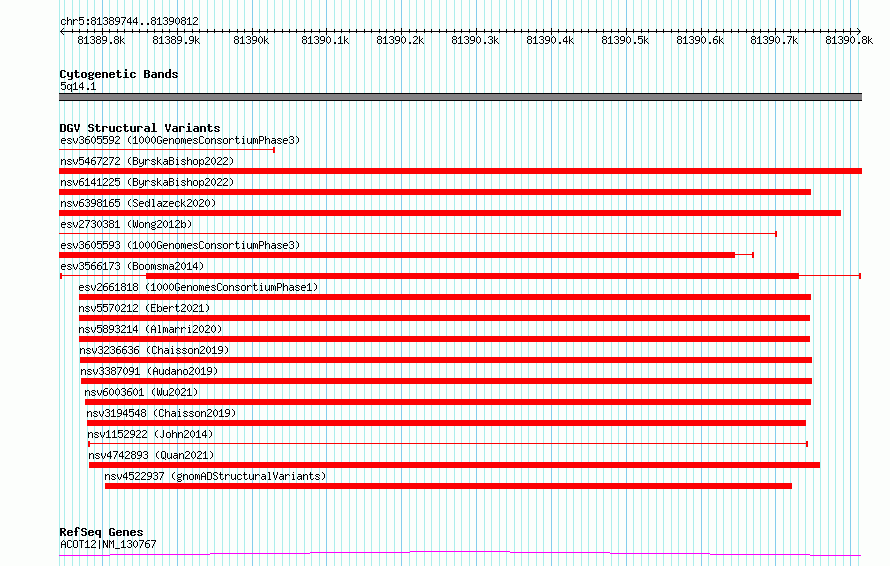The height and width of the screenshot is (566, 890).
Task: Click the red bar of nsv6398165
Action: pyautogui.click(x=450, y=213)
